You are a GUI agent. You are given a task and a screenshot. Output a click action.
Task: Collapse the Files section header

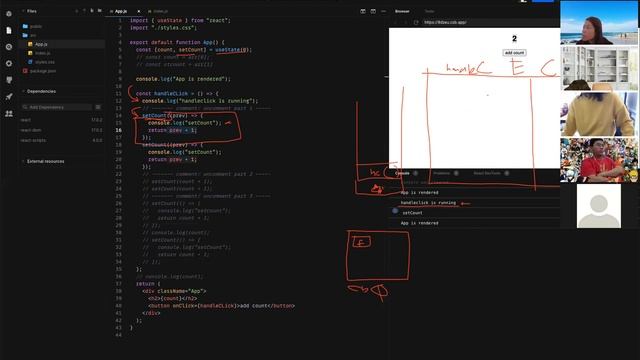(x=29, y=11)
